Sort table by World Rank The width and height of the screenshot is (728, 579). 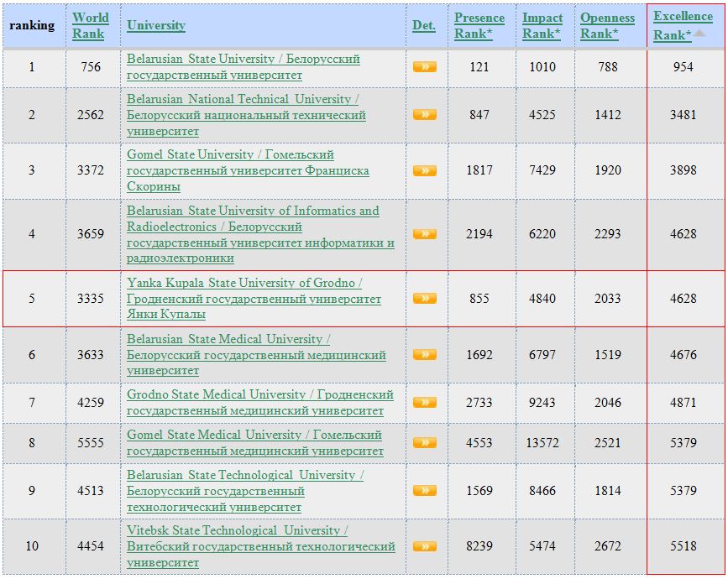click(91, 25)
